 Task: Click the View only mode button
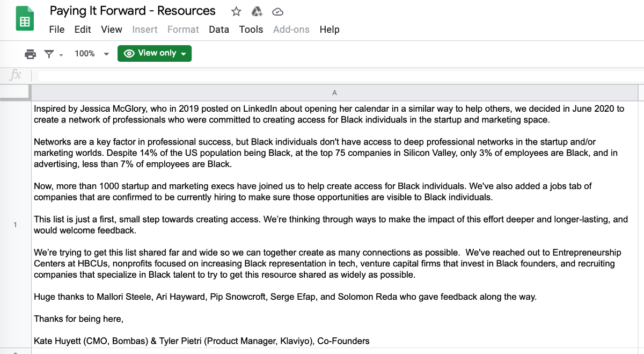point(155,53)
